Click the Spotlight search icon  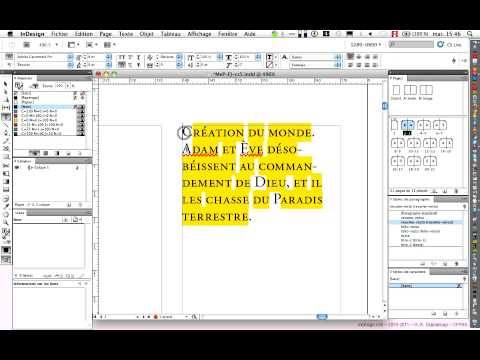(470, 34)
